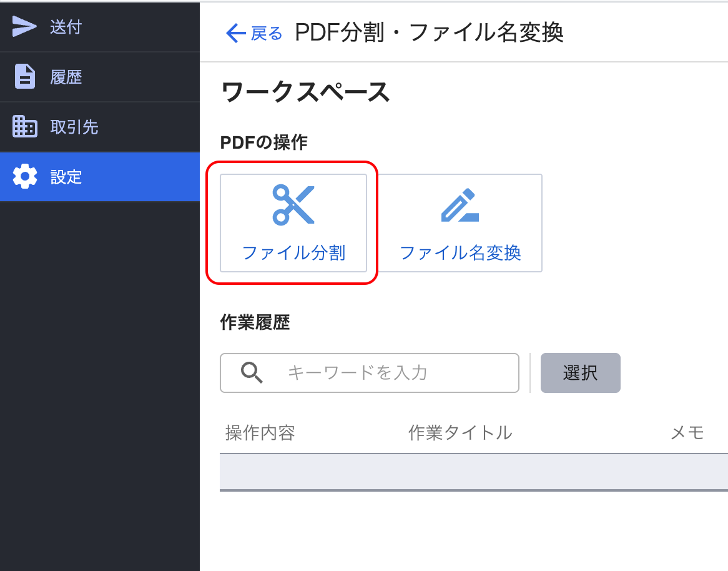This screenshot has height=571, width=728.
Task: Click the magnifying glass search icon
Action: point(252,373)
